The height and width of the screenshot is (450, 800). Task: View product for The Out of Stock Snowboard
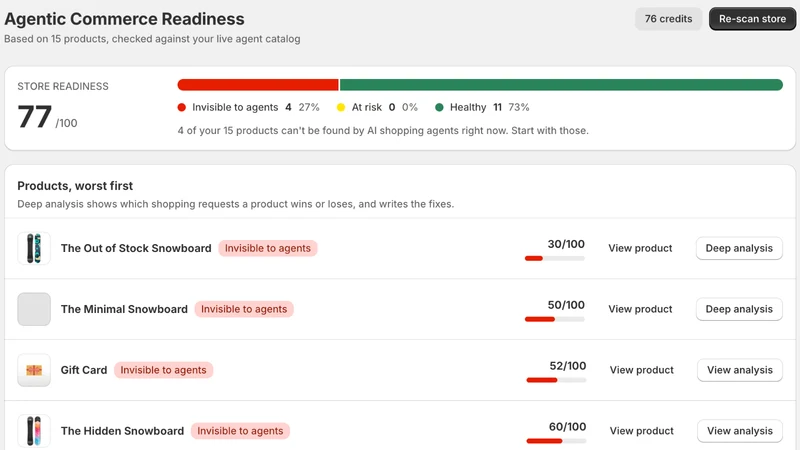point(640,248)
